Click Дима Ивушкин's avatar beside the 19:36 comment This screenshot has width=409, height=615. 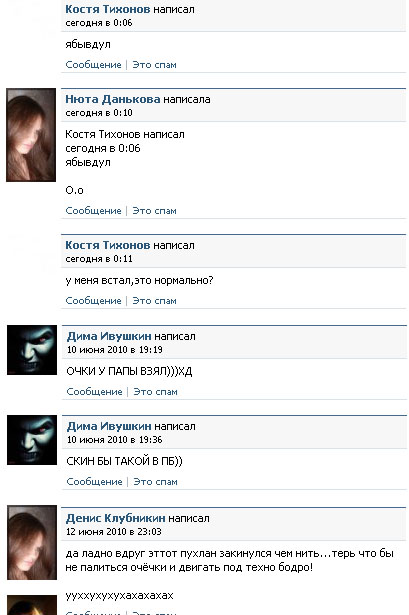32,440
